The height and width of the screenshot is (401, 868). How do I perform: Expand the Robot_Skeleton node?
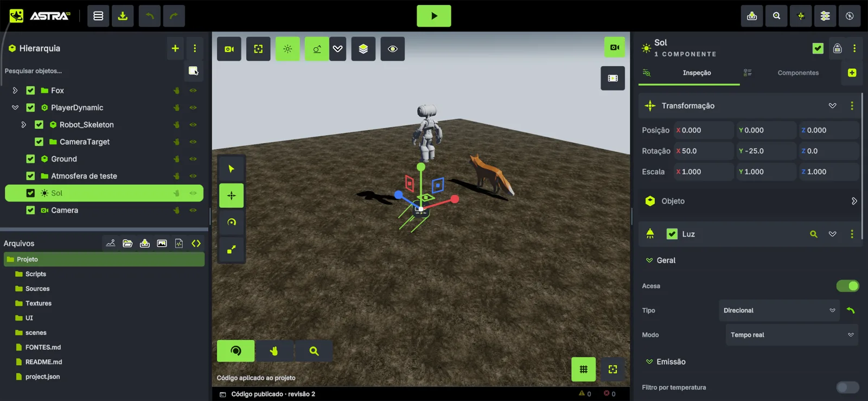coord(23,125)
